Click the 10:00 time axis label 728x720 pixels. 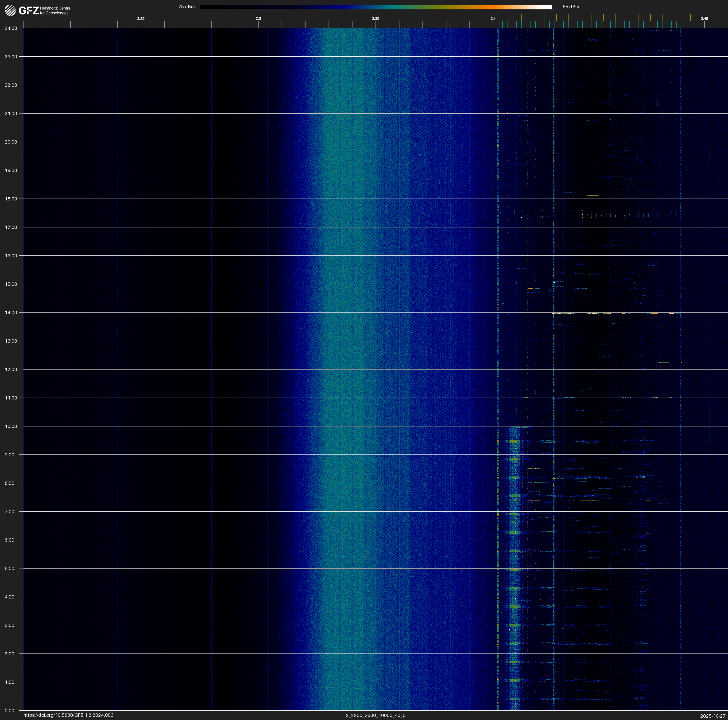pos(11,426)
